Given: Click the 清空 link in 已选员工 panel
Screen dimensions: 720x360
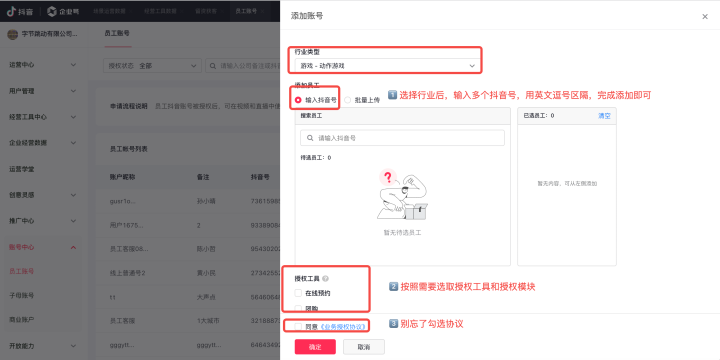Looking at the screenshot, I should (x=604, y=116).
